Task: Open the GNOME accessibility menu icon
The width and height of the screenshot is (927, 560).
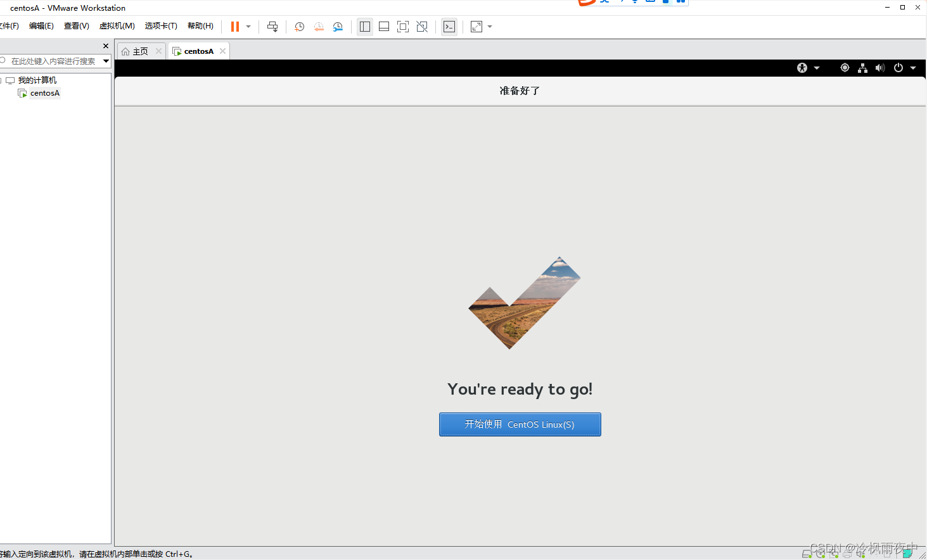Action: click(x=802, y=68)
